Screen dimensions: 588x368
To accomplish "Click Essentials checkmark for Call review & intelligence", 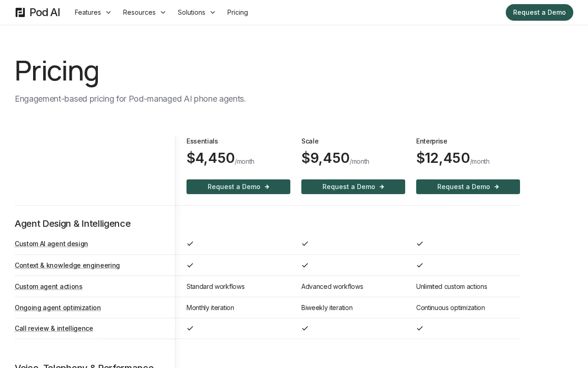I will coord(190,328).
